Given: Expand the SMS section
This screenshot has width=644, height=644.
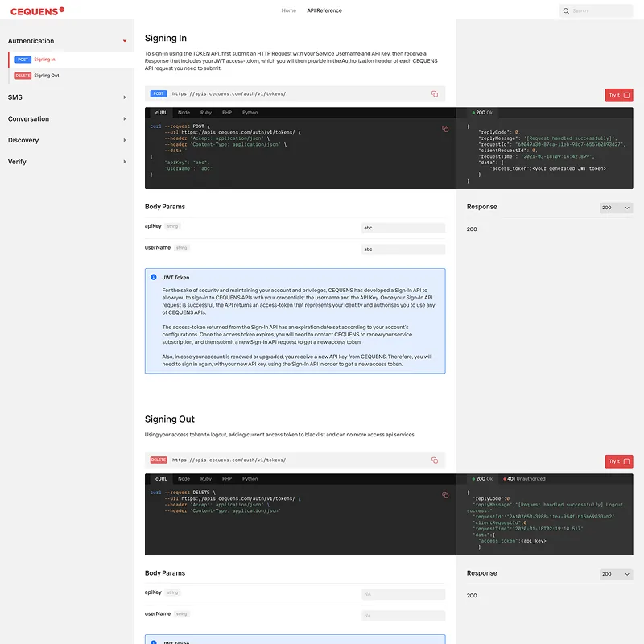Looking at the screenshot, I should pos(125,97).
